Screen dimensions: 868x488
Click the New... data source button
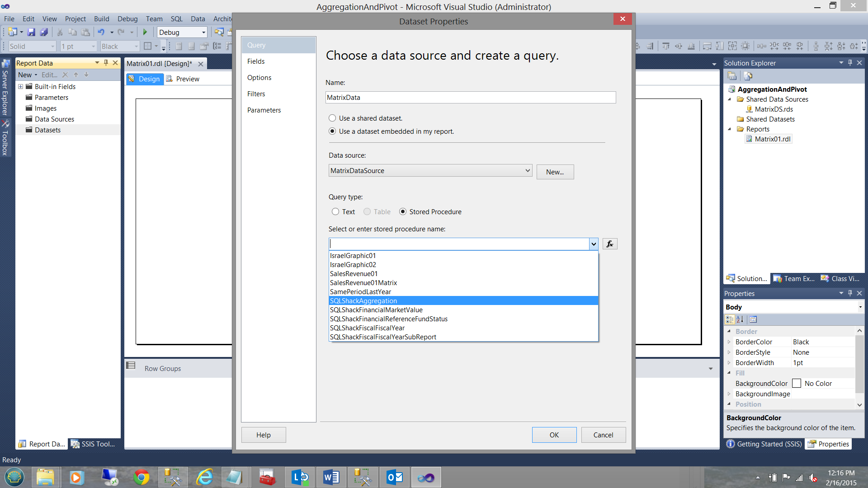pyautogui.click(x=555, y=172)
